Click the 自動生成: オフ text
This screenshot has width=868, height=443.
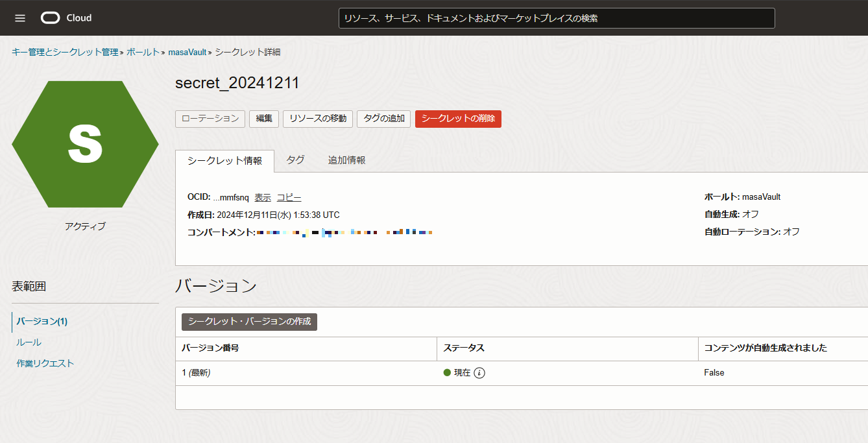(x=732, y=214)
